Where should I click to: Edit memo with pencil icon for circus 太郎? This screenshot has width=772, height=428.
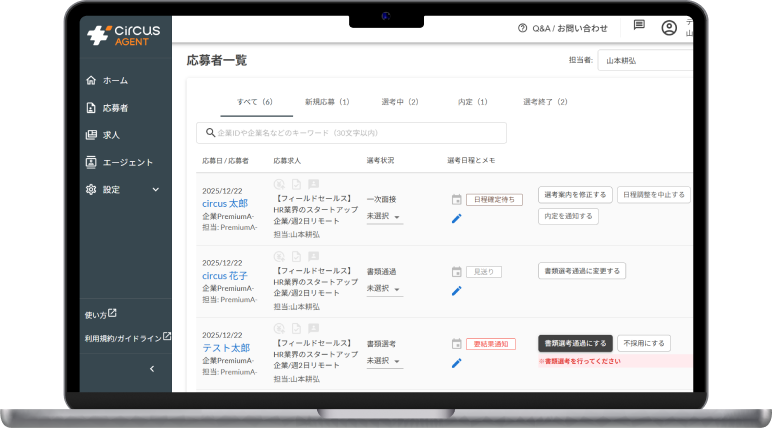point(457,218)
